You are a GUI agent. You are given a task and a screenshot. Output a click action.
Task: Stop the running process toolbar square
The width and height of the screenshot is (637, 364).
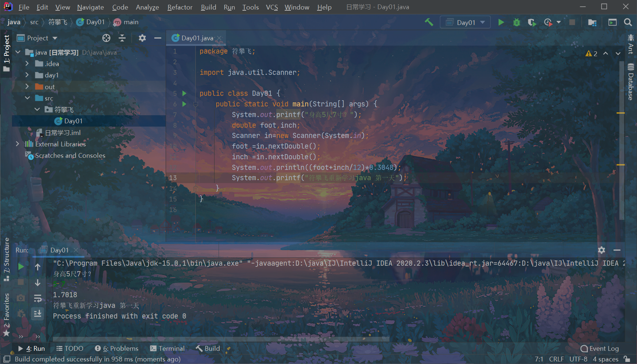[572, 22]
